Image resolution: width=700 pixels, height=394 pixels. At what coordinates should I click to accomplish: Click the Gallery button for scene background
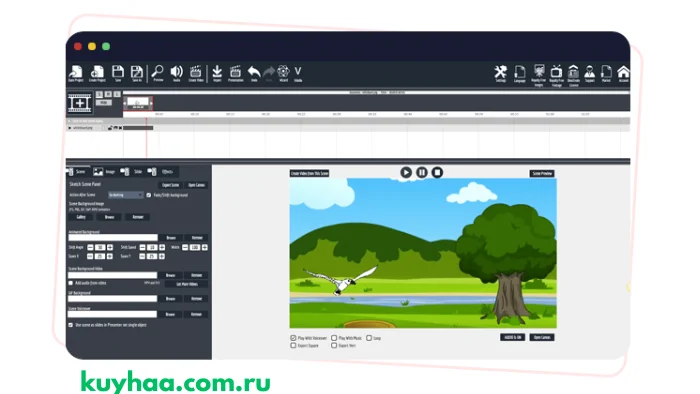coord(81,217)
